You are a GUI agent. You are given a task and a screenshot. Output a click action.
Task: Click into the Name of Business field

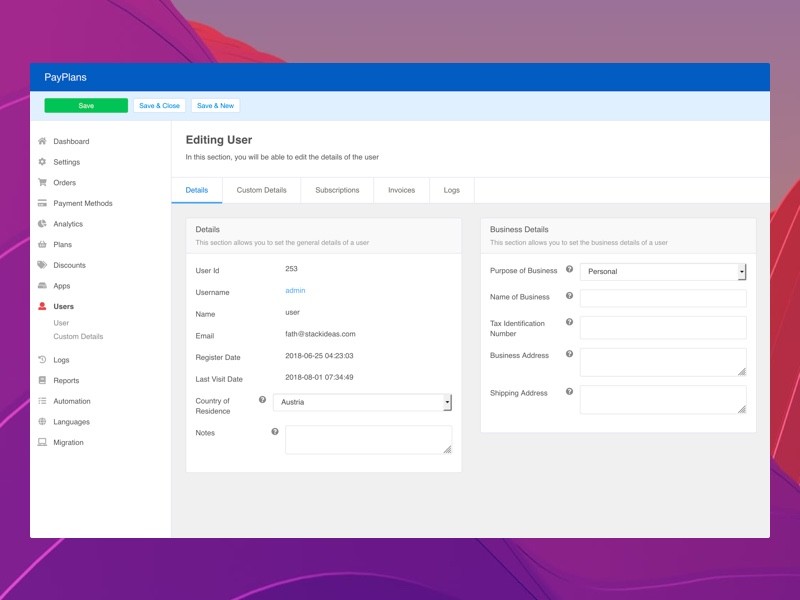pos(663,298)
